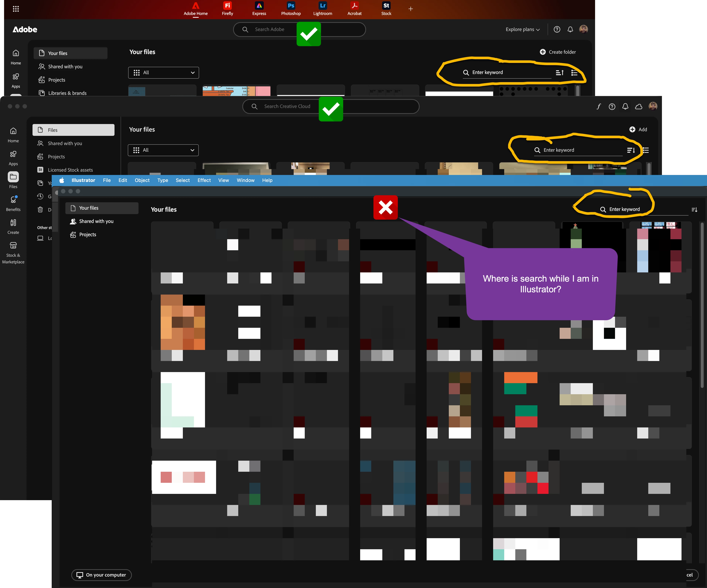Toggle list view in Adobe Home files

pyautogui.click(x=574, y=73)
